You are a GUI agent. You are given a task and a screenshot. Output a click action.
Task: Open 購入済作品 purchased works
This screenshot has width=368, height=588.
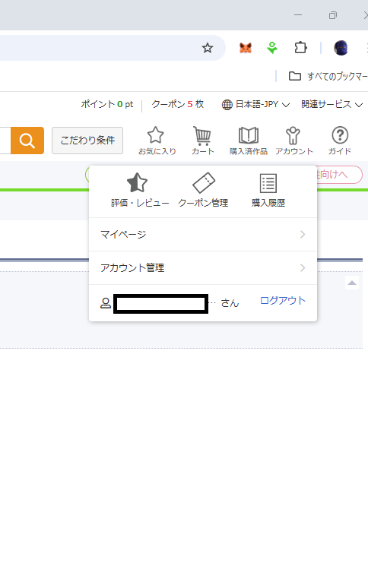click(x=249, y=141)
